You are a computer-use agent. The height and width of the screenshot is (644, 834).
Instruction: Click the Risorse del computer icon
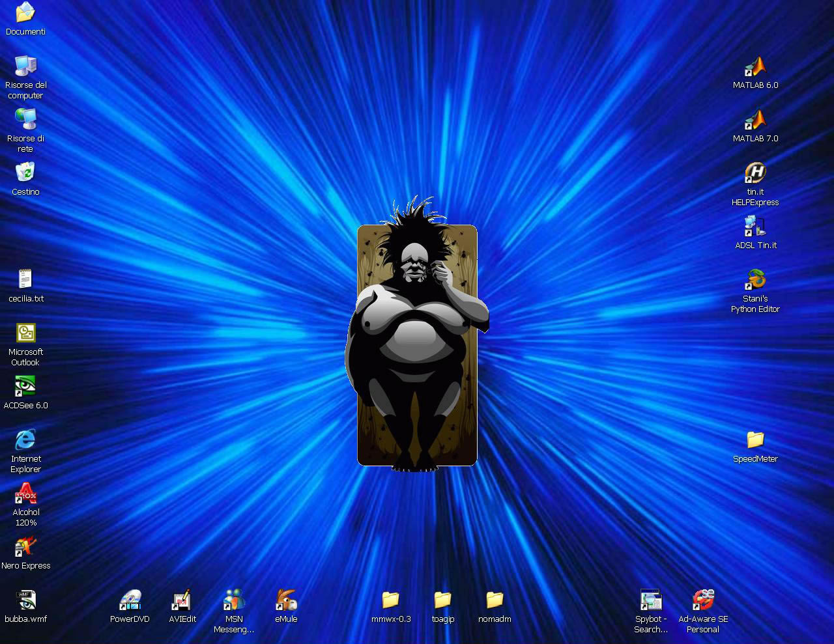tap(25, 66)
